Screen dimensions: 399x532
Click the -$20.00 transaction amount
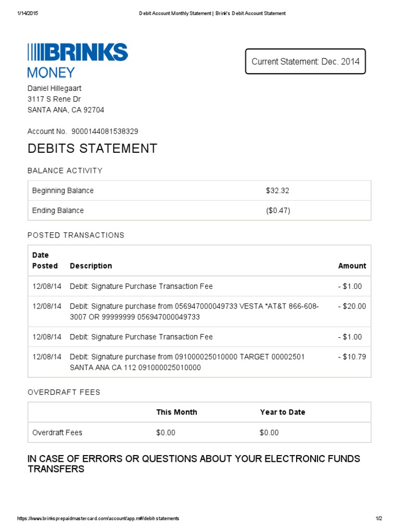tap(352, 307)
